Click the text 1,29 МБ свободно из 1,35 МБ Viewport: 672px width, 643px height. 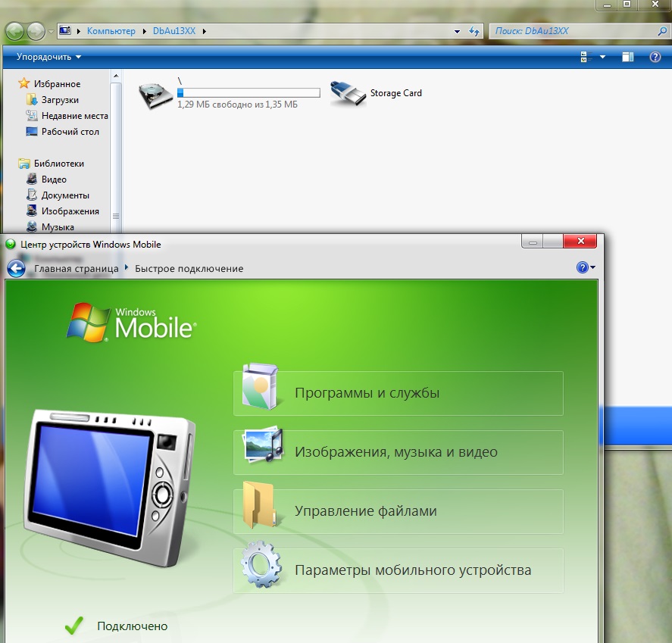point(237,105)
